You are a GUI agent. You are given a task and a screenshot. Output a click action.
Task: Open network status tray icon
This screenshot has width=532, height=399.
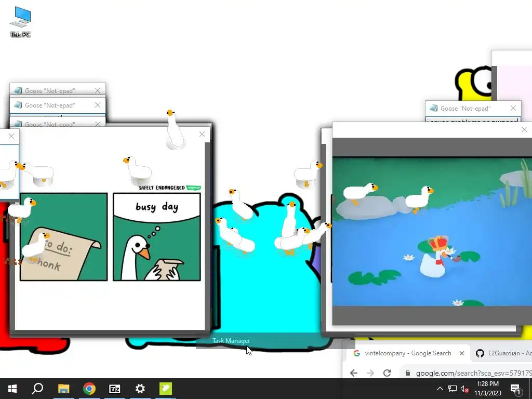[x=453, y=389]
